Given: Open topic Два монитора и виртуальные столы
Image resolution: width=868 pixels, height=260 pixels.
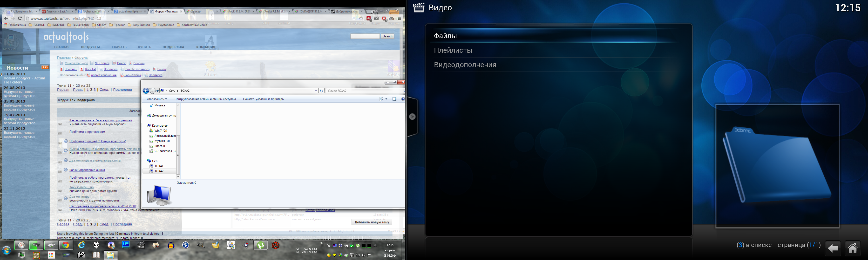Looking at the screenshot, I should [x=95, y=160].
